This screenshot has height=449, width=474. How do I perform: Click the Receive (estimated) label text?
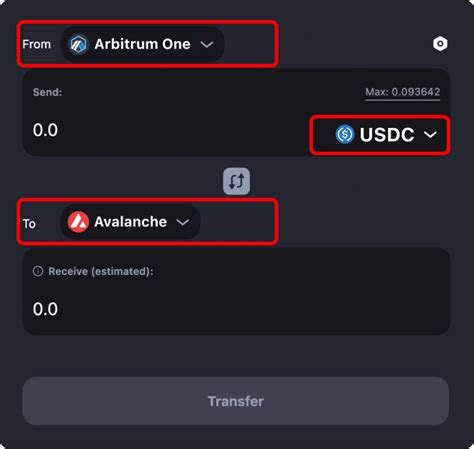click(x=101, y=271)
